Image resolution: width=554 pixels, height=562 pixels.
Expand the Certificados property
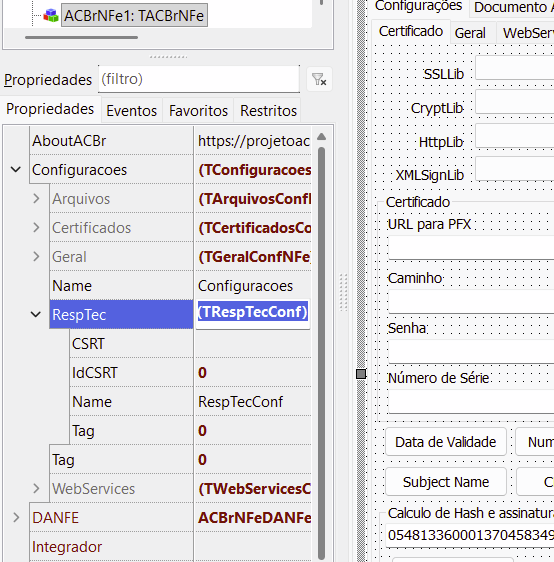tap(36, 228)
